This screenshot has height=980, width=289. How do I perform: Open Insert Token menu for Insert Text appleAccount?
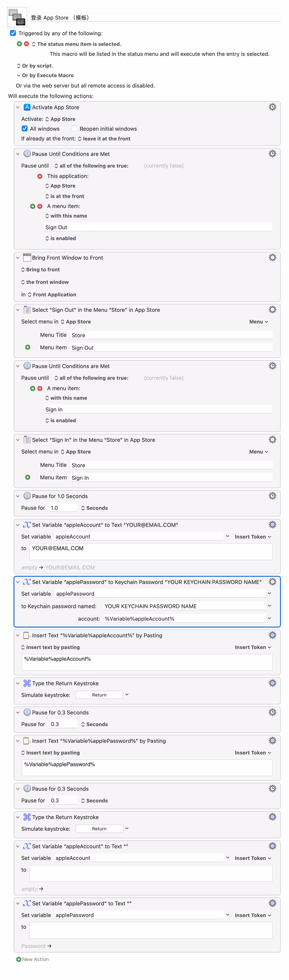(x=253, y=647)
